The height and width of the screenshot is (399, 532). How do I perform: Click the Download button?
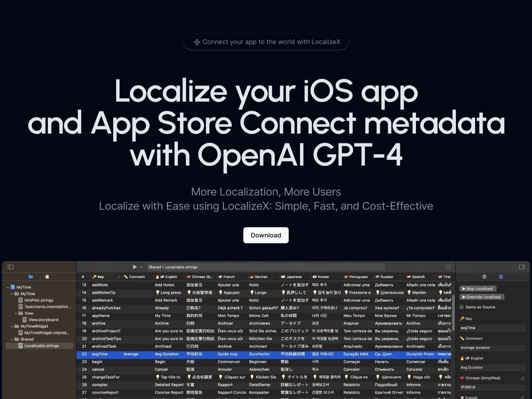coord(266,235)
